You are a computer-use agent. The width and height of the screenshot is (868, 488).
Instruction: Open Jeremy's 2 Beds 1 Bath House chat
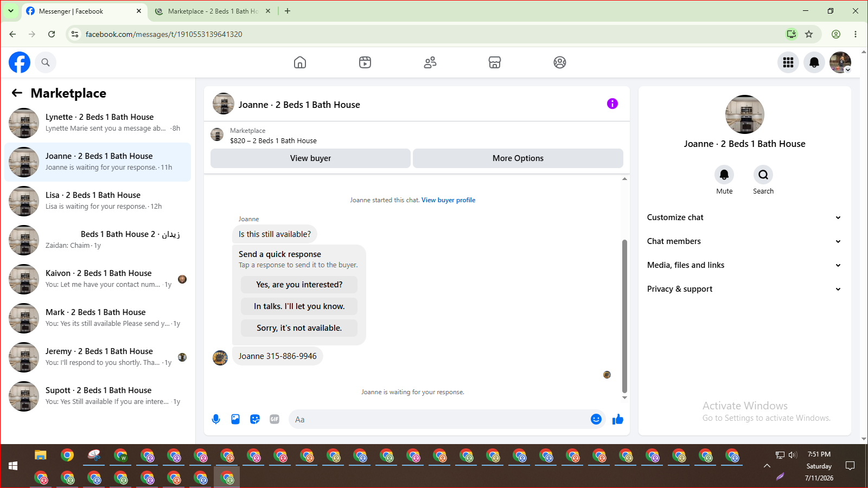tap(98, 357)
